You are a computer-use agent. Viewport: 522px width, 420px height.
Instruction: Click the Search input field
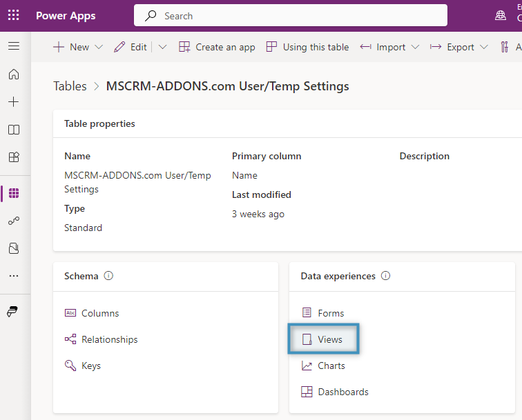[x=290, y=15]
